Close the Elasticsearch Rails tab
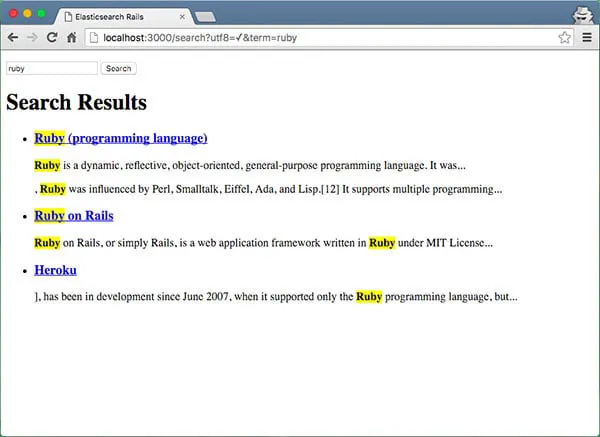Image resolution: width=600 pixels, height=437 pixels. pos(181,17)
